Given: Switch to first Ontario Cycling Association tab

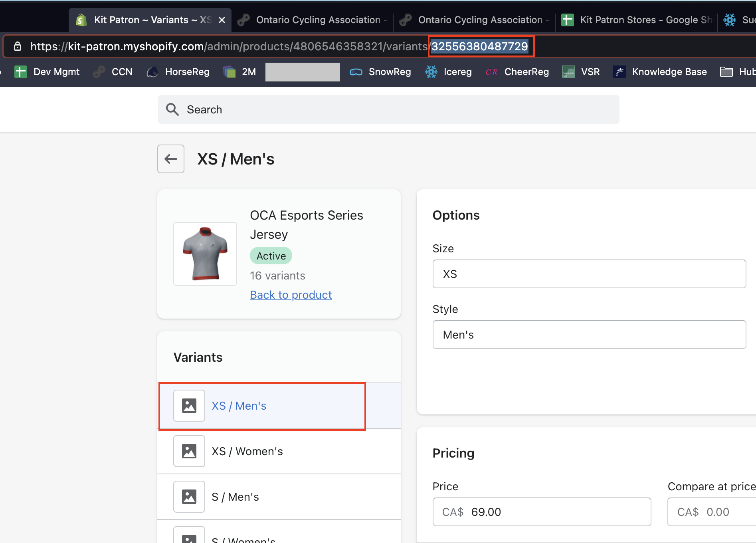Looking at the screenshot, I should coord(313,20).
